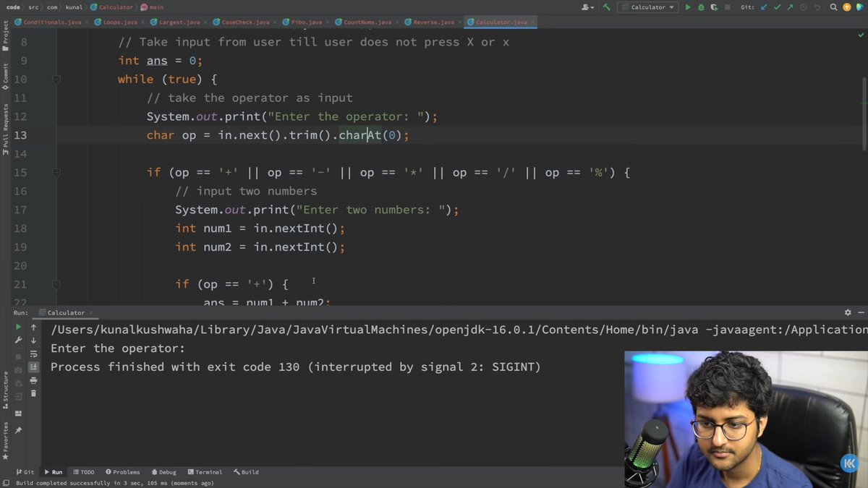Show Git history clock icon
Viewport: 868px width, 488px height.
pos(803,7)
